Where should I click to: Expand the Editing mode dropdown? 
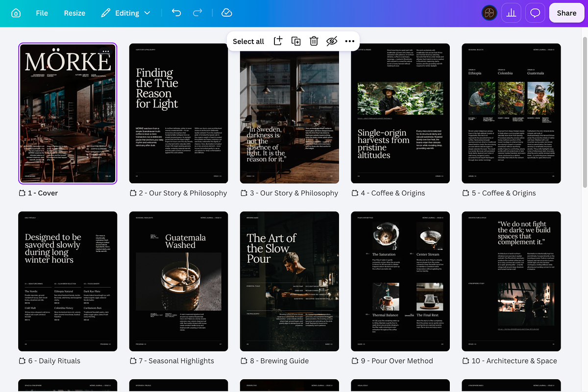(x=125, y=13)
